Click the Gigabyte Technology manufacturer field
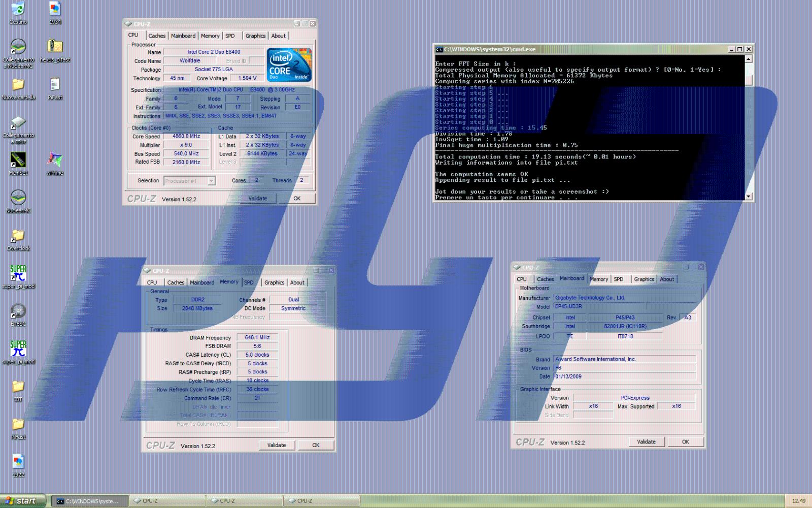The image size is (812, 508). tap(624, 298)
